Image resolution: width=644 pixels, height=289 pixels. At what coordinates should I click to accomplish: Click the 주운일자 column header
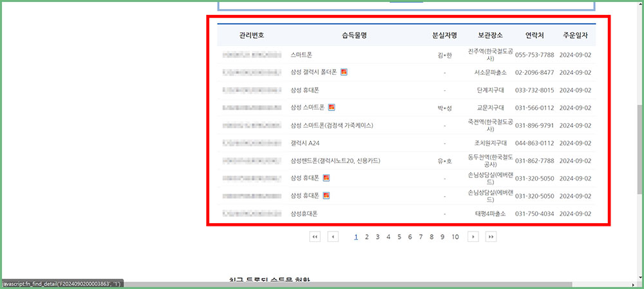[x=575, y=35]
